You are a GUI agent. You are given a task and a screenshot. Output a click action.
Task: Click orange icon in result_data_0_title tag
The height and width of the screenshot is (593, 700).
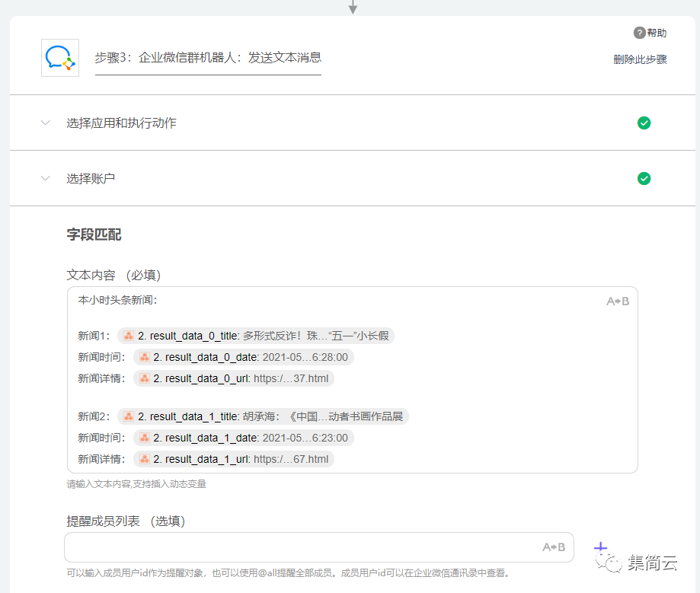coord(129,336)
